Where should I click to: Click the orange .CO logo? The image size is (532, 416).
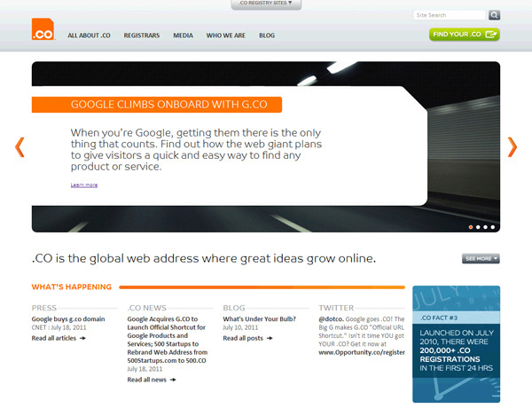pos(43,29)
